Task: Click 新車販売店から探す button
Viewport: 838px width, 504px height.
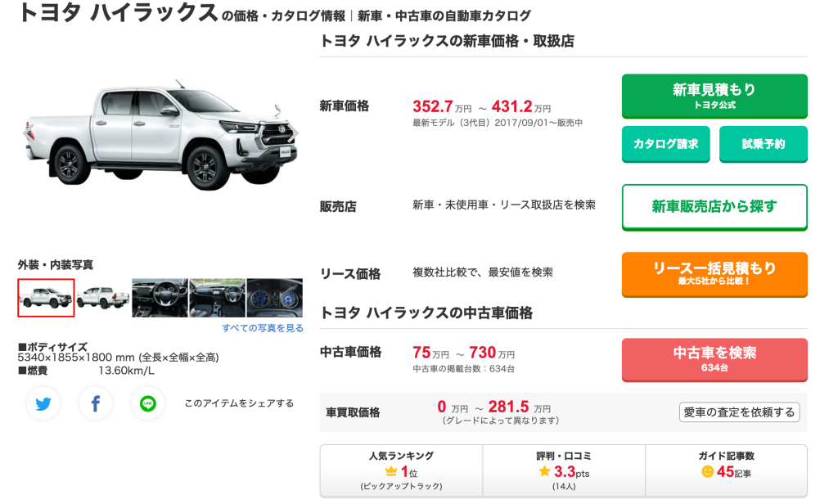Action: [x=714, y=207]
